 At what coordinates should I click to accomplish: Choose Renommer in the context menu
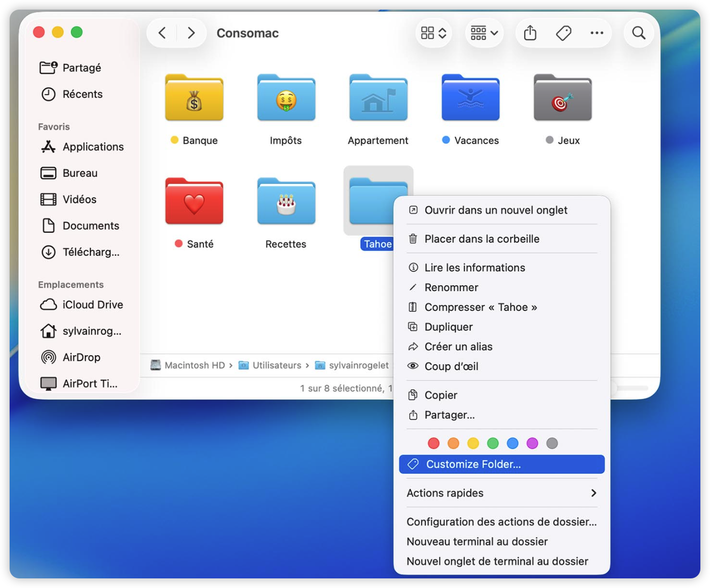click(x=502, y=287)
